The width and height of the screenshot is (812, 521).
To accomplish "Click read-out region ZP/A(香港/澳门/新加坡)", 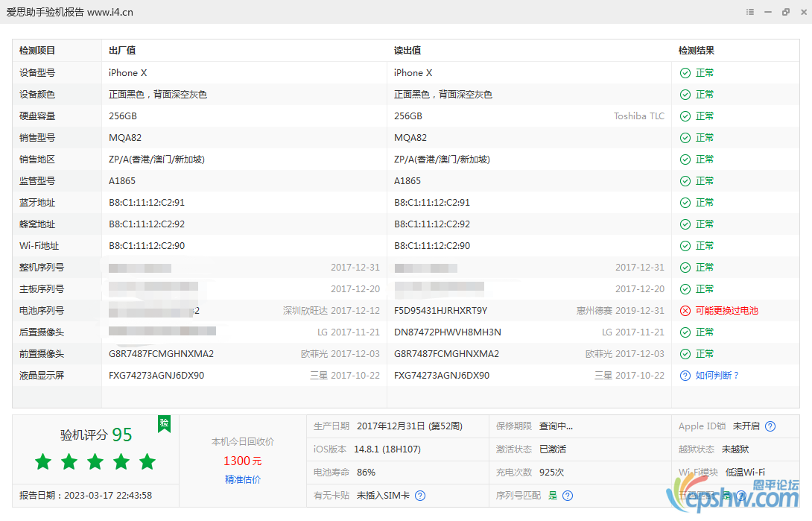I will pos(442,160).
